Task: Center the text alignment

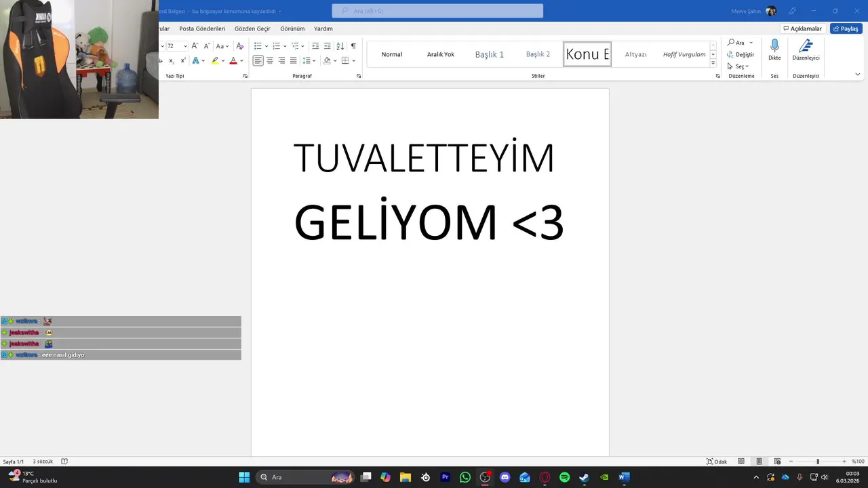Action: pyautogui.click(x=270, y=61)
